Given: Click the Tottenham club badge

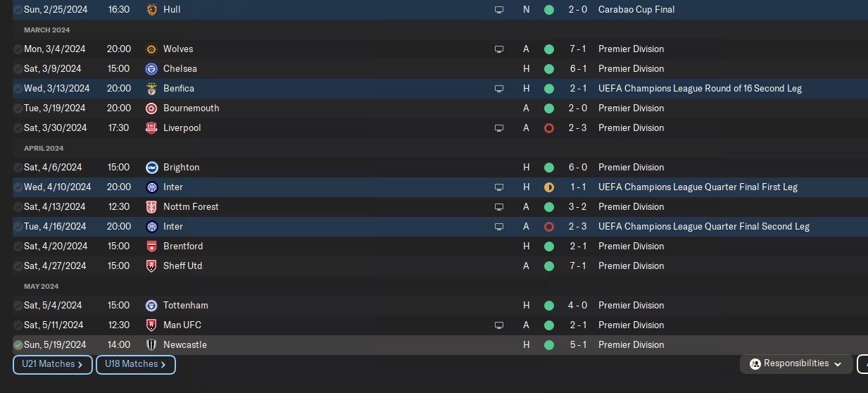Looking at the screenshot, I should (x=151, y=306).
